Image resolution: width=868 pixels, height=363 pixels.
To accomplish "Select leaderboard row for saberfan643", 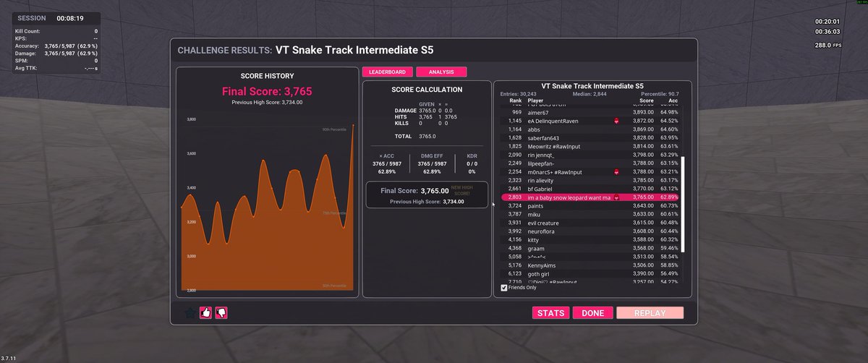I will [x=590, y=137].
